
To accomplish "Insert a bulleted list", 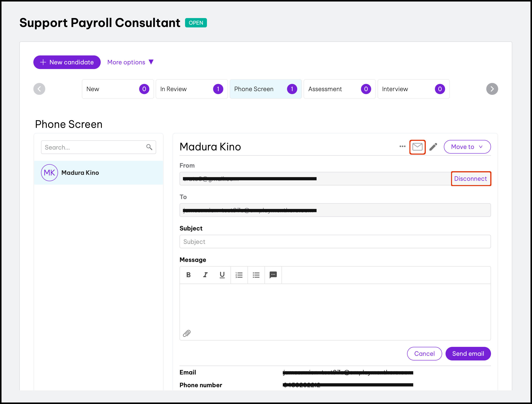I will coord(256,275).
